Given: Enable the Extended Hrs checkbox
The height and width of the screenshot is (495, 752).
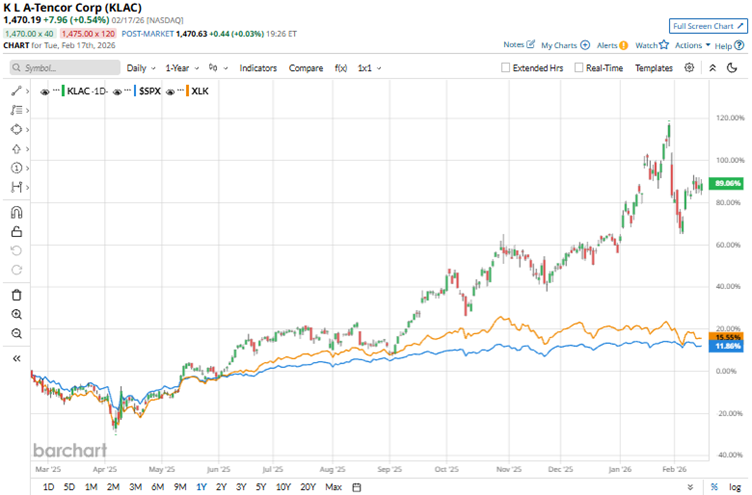Looking at the screenshot, I should tap(506, 68).
